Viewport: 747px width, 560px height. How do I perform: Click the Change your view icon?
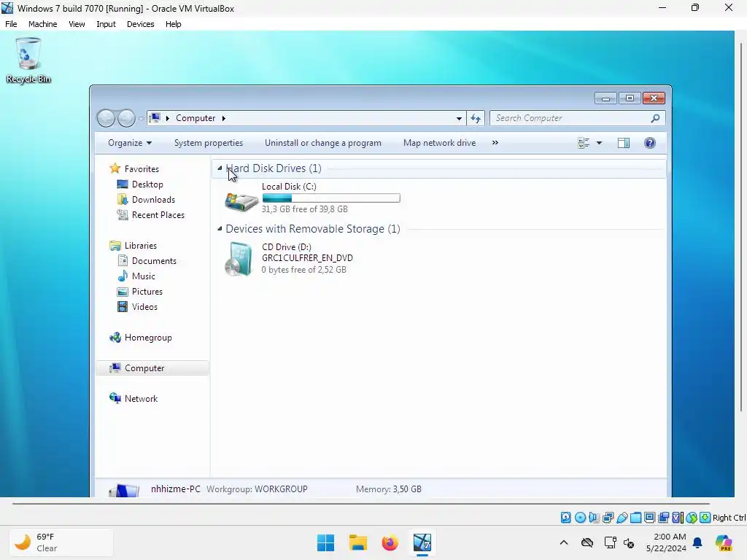pos(584,143)
